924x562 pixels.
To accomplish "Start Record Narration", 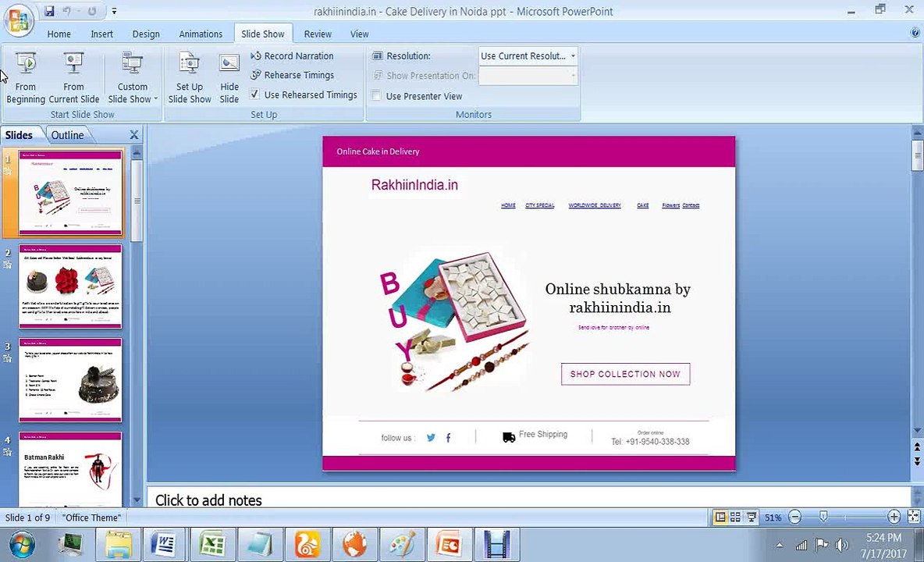I will coord(292,56).
